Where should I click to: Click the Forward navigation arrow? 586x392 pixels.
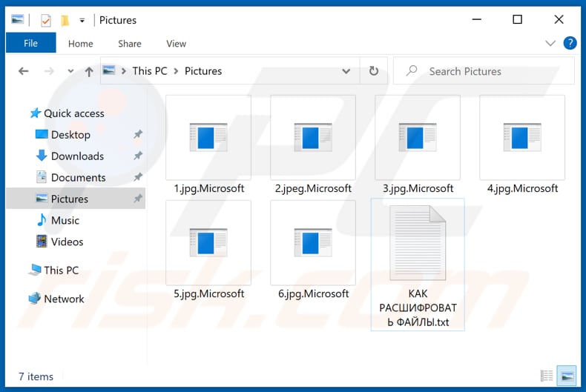[x=49, y=71]
